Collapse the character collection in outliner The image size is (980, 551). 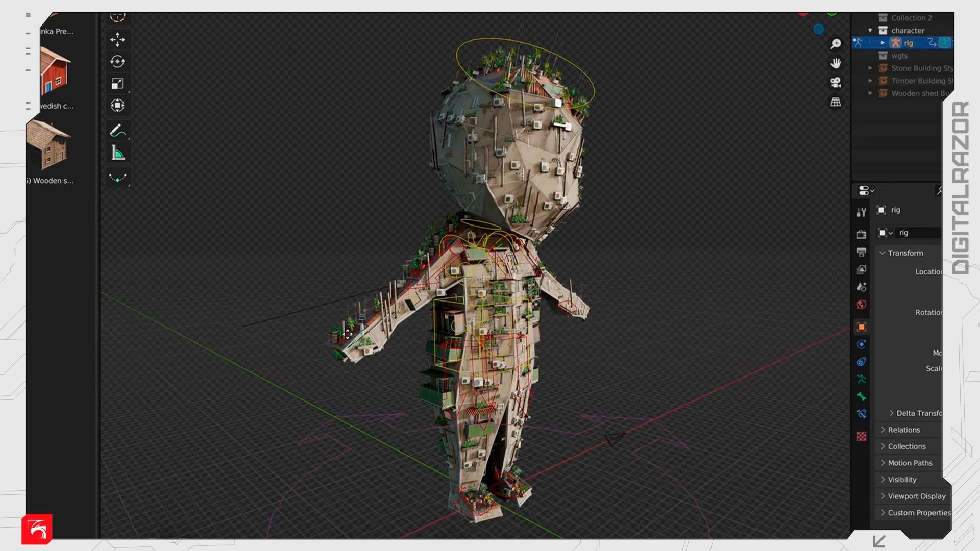pos(870,31)
